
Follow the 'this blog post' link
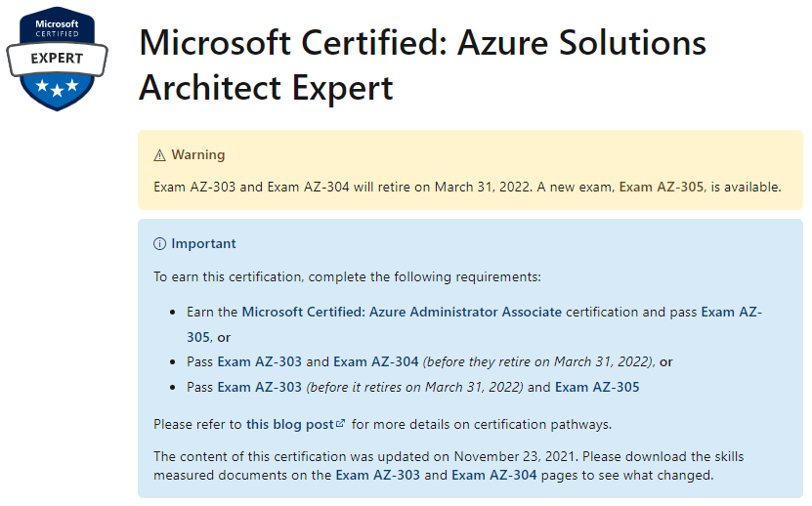pyautogui.click(x=290, y=424)
